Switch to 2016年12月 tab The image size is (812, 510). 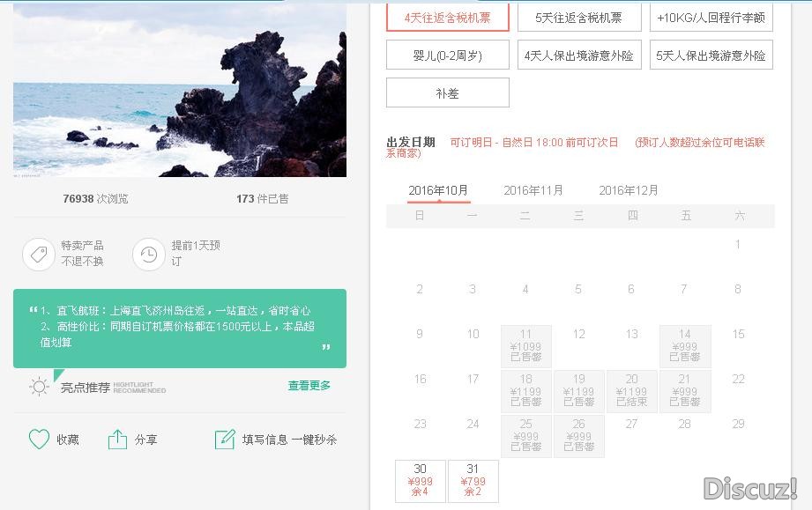pos(629,190)
